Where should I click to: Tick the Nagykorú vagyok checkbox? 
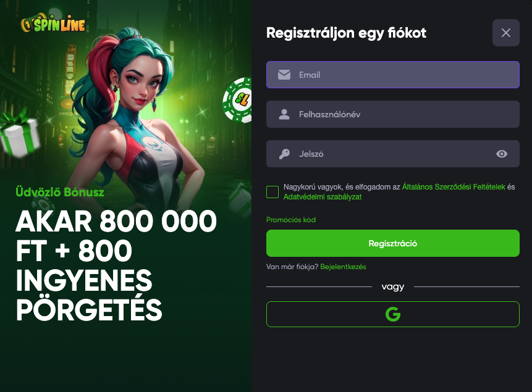click(x=272, y=192)
